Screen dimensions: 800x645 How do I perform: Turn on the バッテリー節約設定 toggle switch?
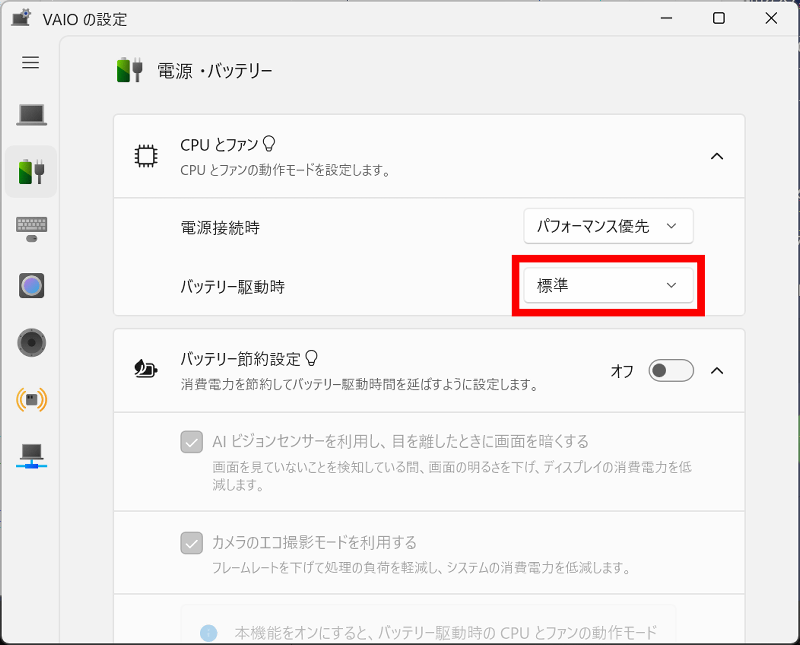[x=671, y=371]
